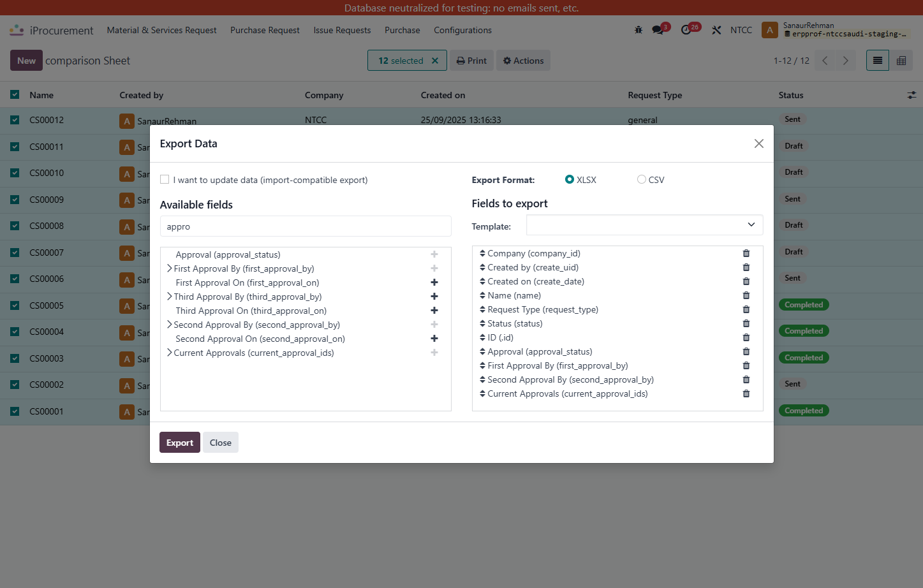Open the debug bug icon in the top bar
Screen dimensions: 923x588
point(639,30)
